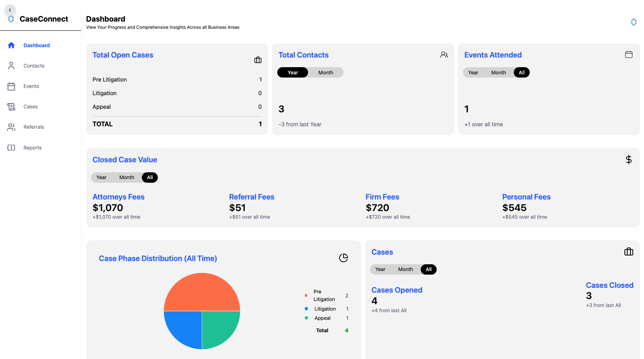Screen dimensions: 644x359
Task: Switch Total Contacts to Month view
Action: click(326, 73)
